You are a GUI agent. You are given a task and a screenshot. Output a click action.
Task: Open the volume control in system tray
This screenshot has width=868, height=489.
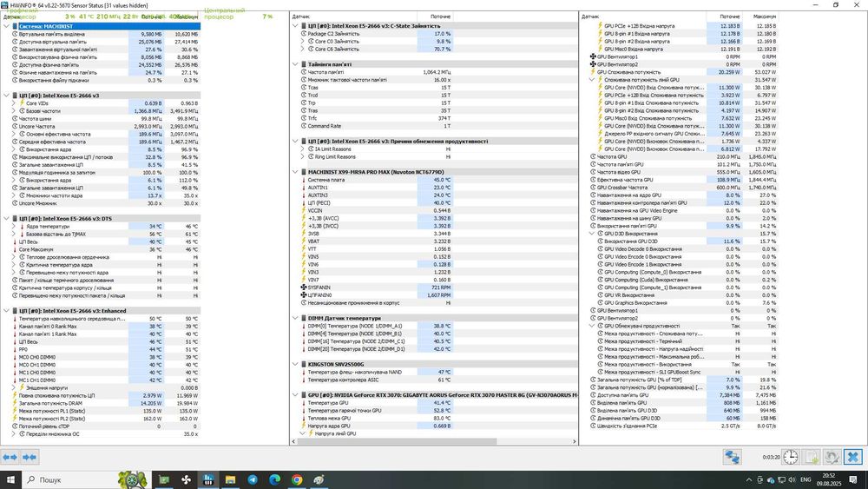[x=792, y=479]
